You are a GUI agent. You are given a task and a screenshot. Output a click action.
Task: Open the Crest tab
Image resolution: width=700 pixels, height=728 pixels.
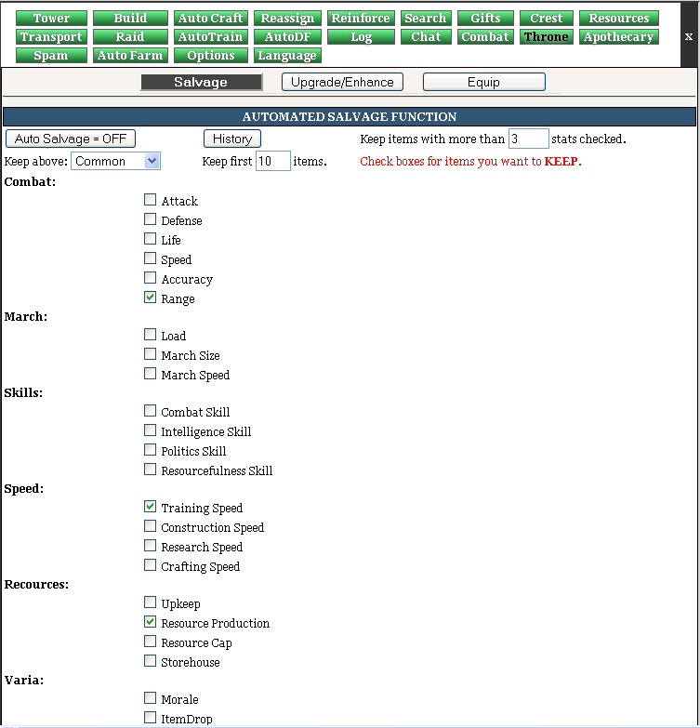coord(547,18)
